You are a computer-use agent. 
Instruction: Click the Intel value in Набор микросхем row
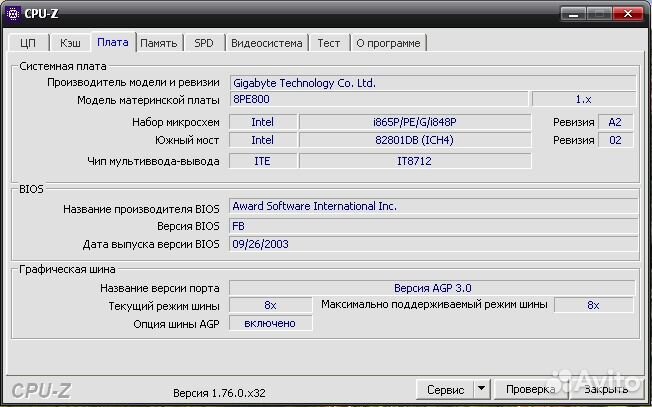pos(263,122)
